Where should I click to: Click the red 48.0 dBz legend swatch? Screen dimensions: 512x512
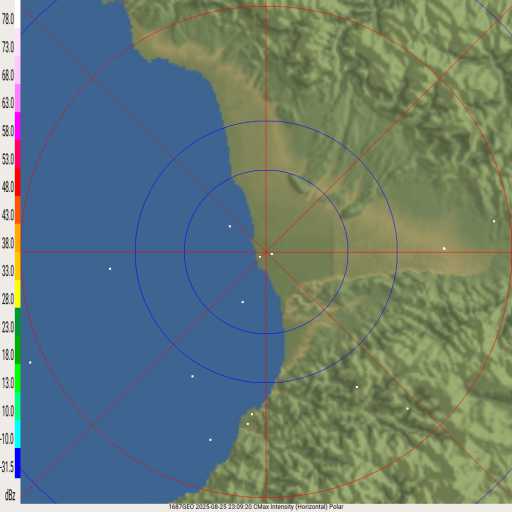pyautogui.click(x=18, y=182)
